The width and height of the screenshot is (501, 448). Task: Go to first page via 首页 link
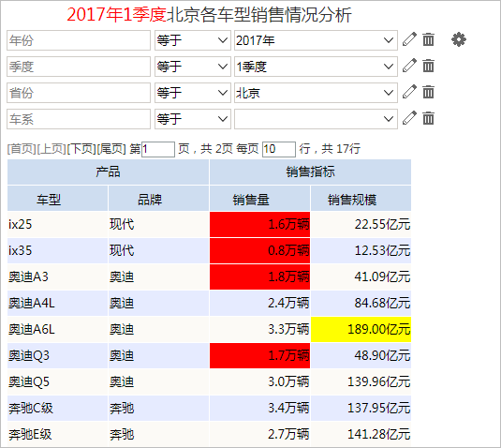coord(22,149)
